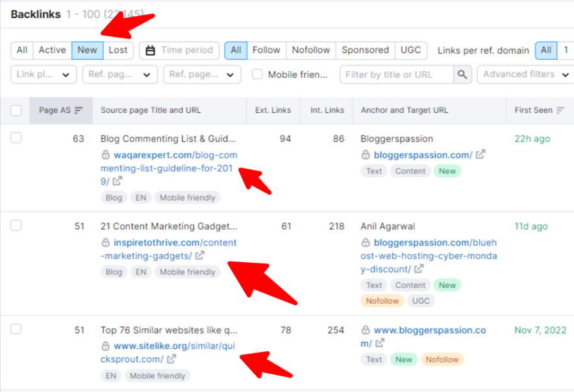The image size is (574, 392).
Task: Open the www.bloggerspassion.com target URL
Action: click(x=423, y=336)
